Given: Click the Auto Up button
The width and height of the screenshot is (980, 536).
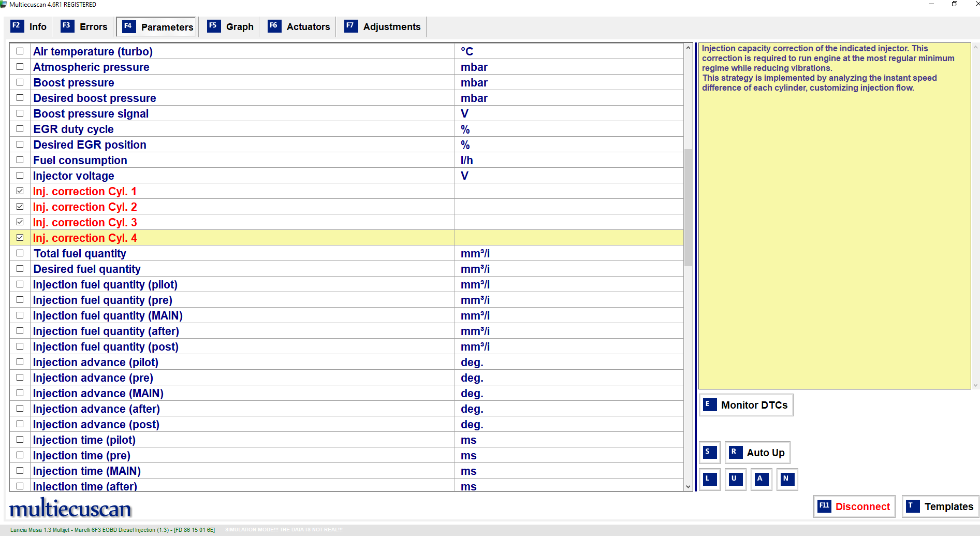Looking at the screenshot, I should pos(757,453).
